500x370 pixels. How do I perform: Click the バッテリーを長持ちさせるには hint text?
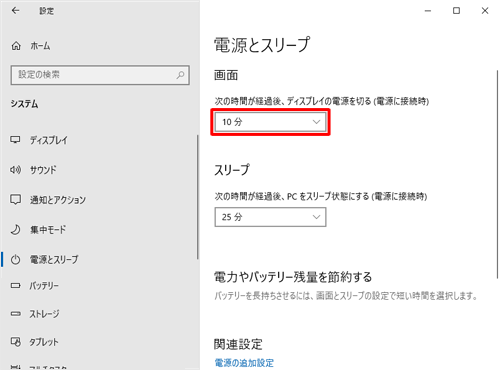tap(346, 296)
